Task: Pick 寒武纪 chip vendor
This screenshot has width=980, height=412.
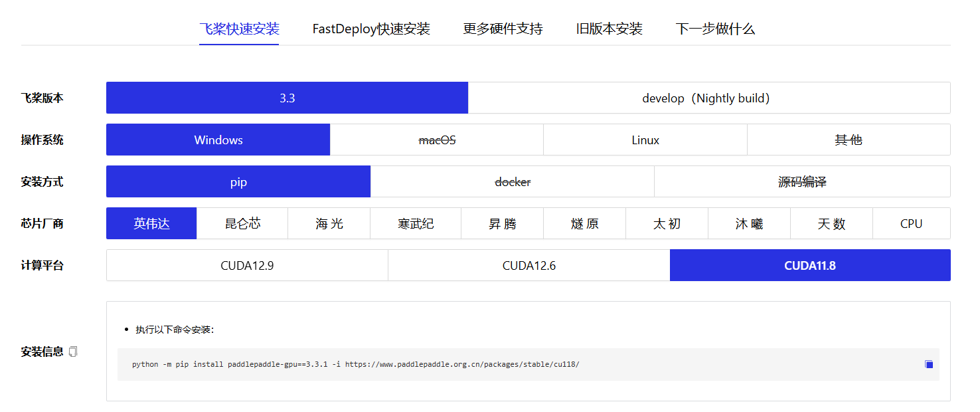Action: 416,223
